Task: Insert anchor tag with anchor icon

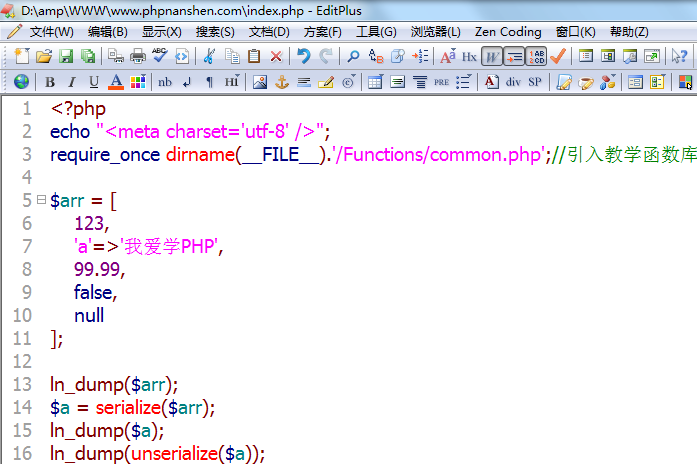Action: tap(282, 82)
